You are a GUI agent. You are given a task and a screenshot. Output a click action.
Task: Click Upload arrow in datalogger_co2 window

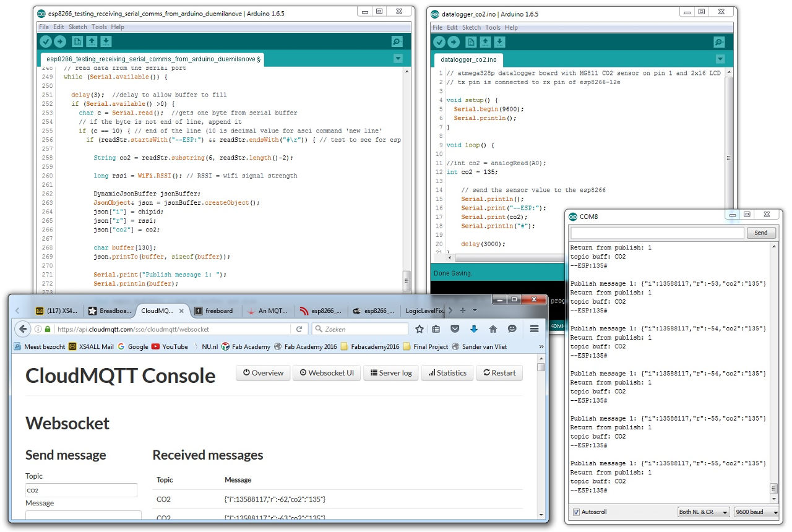click(x=454, y=41)
